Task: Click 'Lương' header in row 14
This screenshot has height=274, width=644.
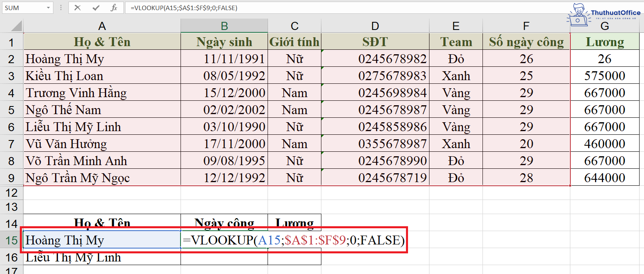Action: tap(294, 223)
